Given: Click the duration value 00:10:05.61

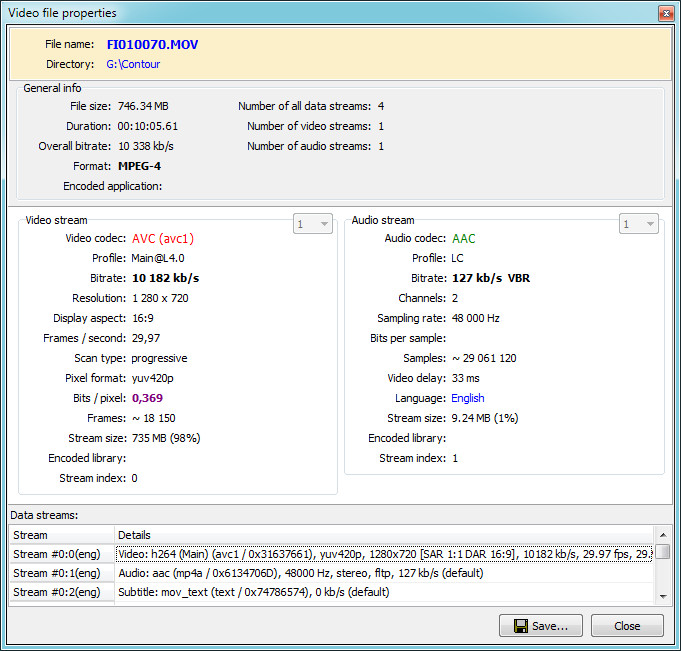Looking at the screenshot, I should pyautogui.click(x=148, y=126).
